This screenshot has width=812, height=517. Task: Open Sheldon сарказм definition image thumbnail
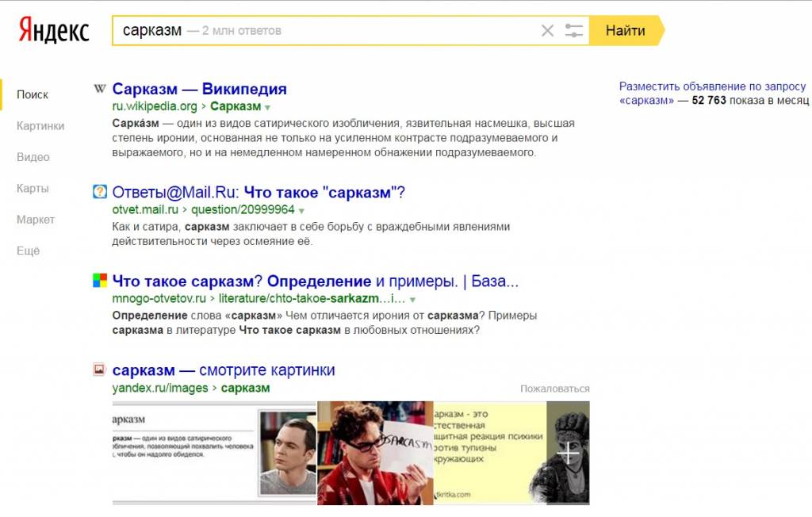point(214,454)
